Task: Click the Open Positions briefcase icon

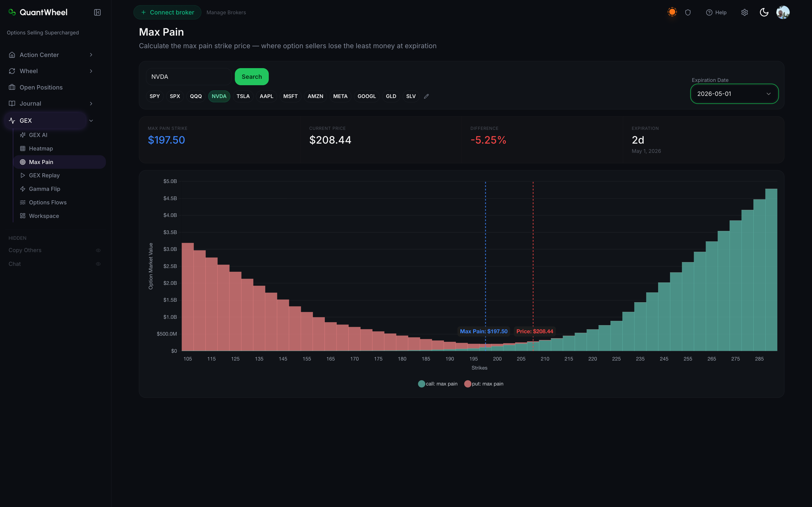Action: pos(12,87)
